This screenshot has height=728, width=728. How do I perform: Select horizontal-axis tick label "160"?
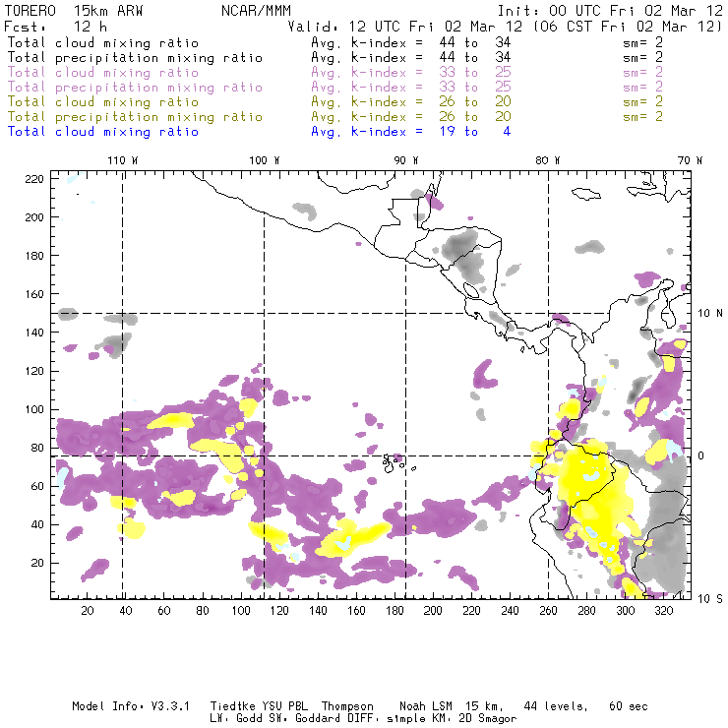[x=356, y=611]
